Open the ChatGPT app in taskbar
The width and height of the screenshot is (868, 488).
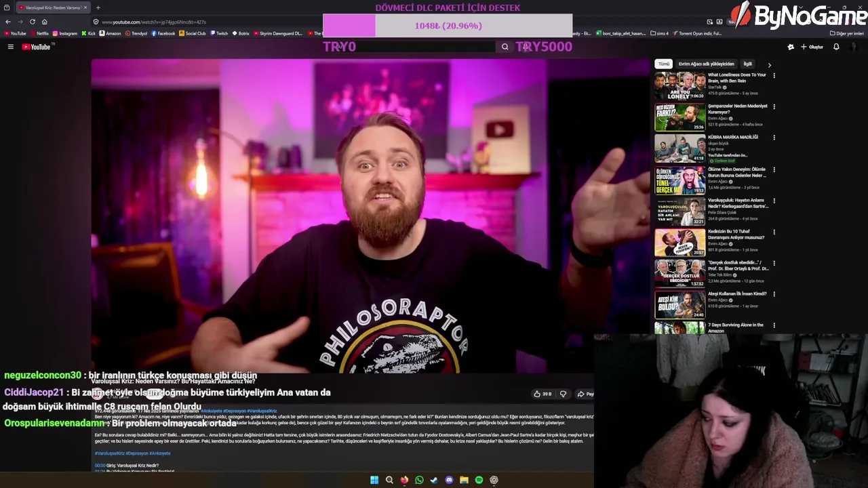tap(494, 480)
